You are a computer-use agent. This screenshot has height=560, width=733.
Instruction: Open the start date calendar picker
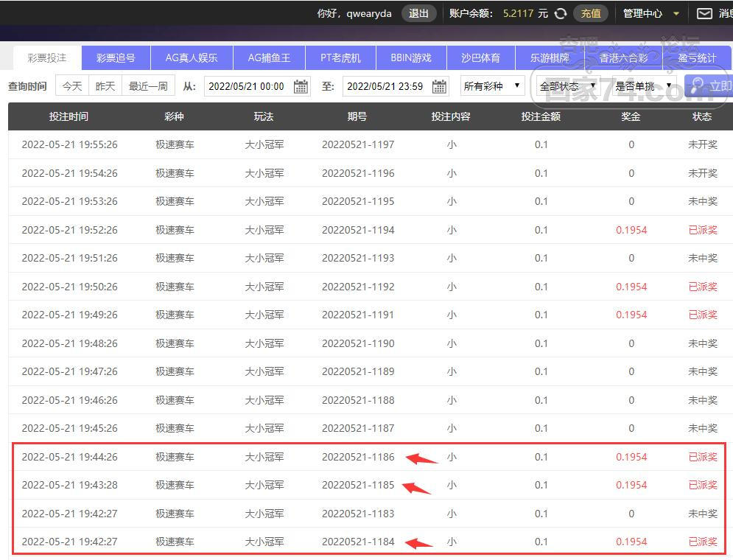tap(301, 86)
